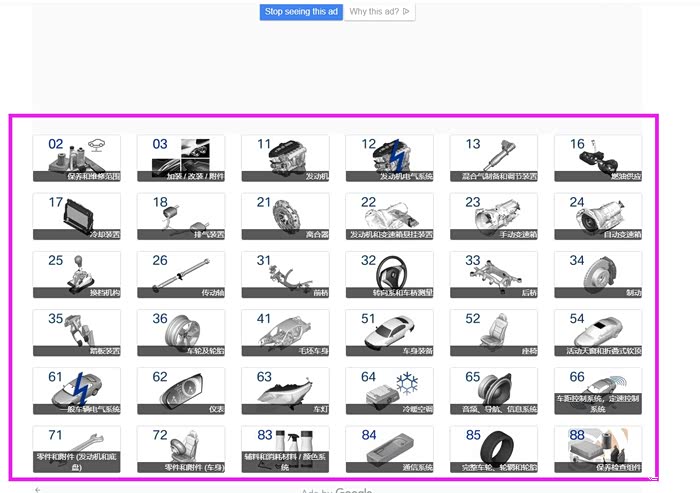
Task: Select the 33 rear axle (后桥) tile
Action: pos(494,275)
